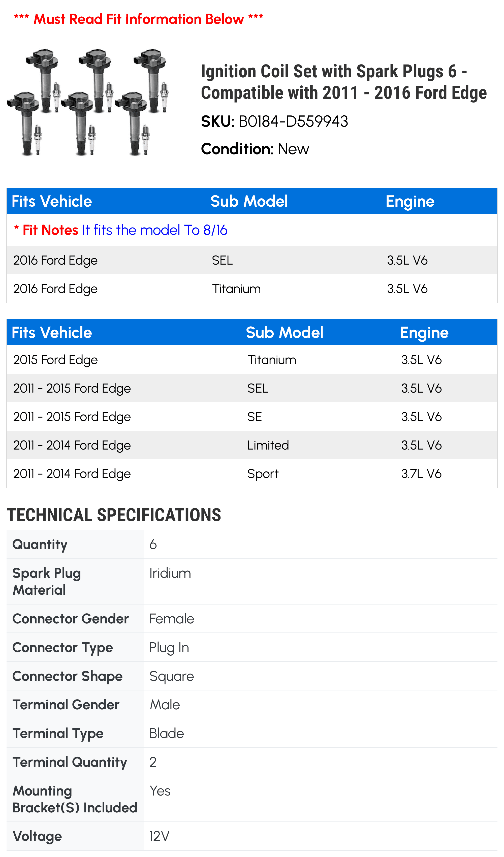
Task: Select the 2016 Ford Edge Titanium row
Action: coord(252,289)
